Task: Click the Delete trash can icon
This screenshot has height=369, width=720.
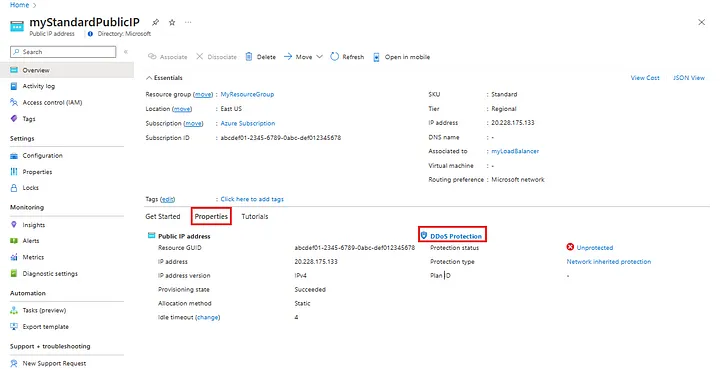Action: (249, 56)
